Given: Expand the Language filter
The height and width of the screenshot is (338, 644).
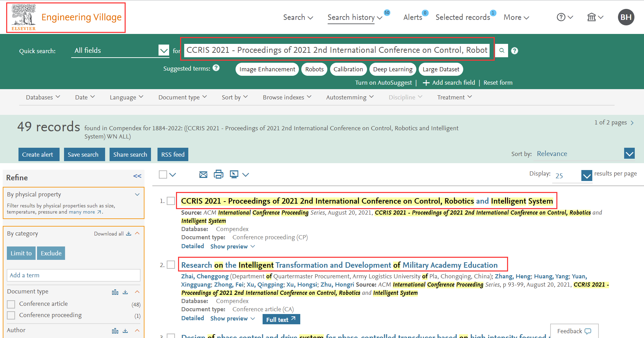Looking at the screenshot, I should [x=126, y=97].
